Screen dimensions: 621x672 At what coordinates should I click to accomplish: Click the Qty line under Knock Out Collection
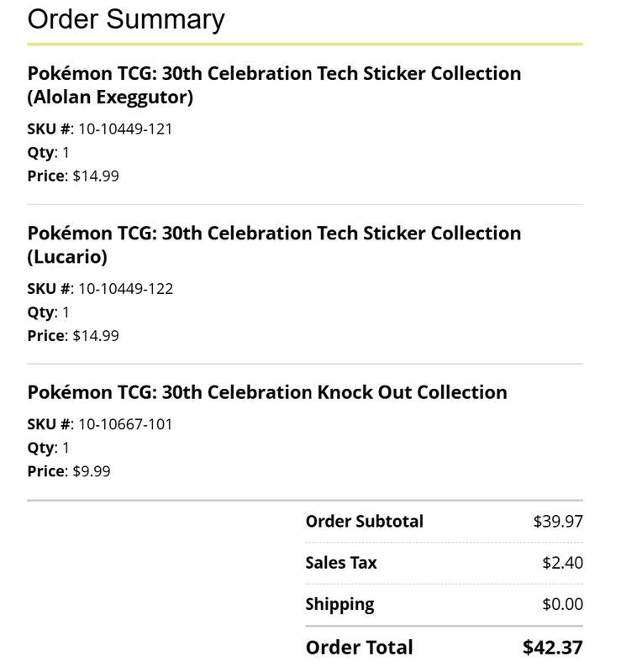coord(48,449)
